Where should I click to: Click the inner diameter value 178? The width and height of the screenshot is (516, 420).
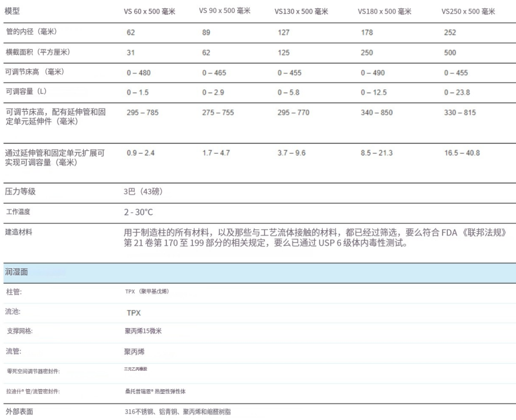pyautogui.click(x=367, y=33)
